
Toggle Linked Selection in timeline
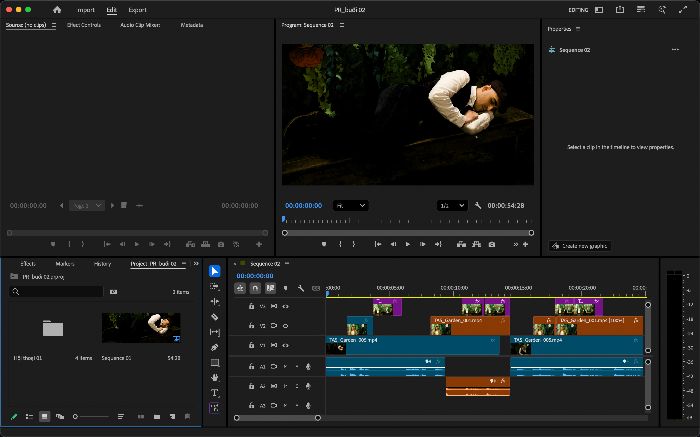click(270, 288)
